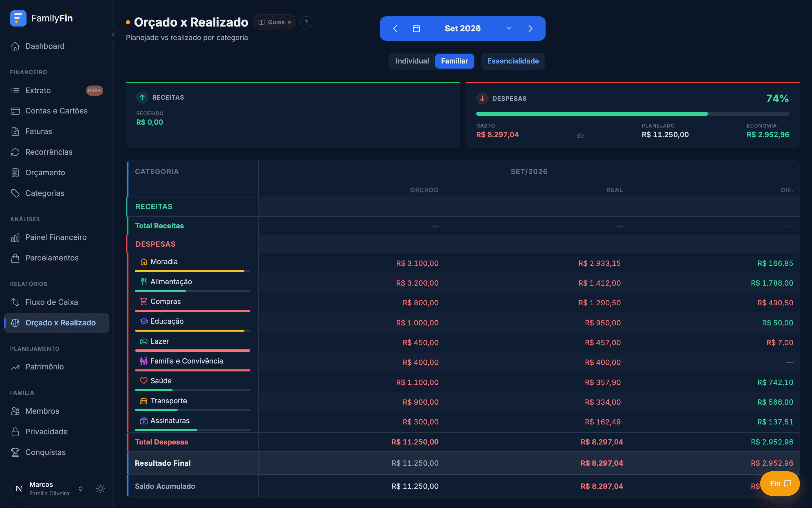Toggle the Essencialidade filter
The image size is (812, 508).
(x=513, y=61)
